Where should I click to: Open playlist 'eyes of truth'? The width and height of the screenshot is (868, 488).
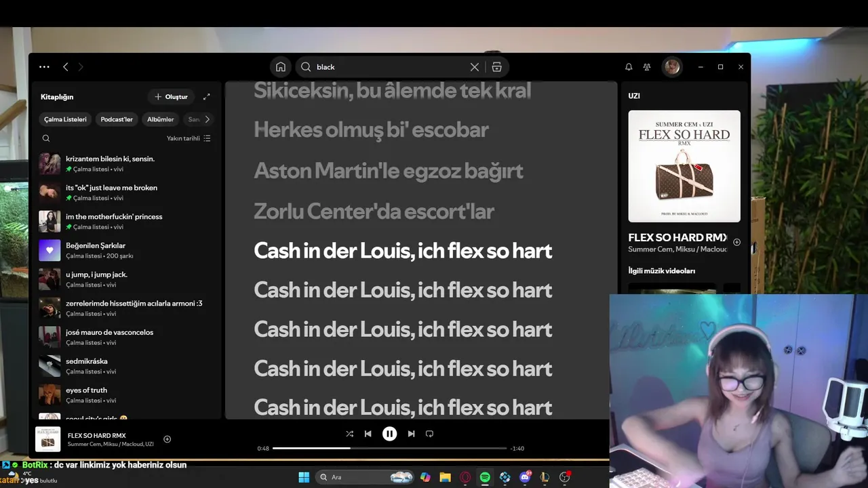pos(127,394)
